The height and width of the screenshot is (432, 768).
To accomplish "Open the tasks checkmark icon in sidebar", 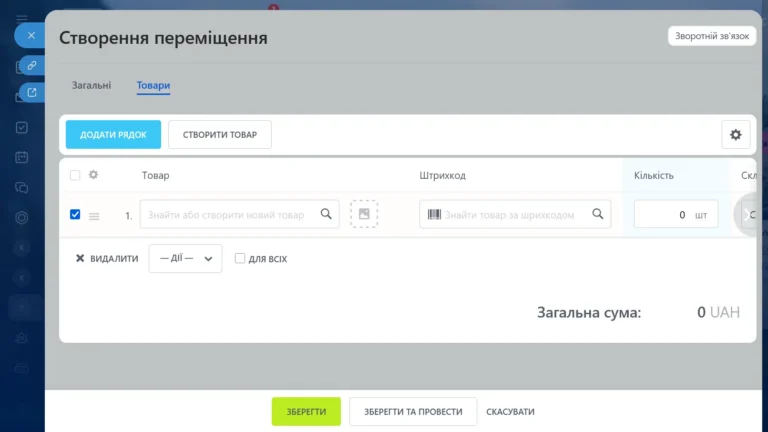I will pos(22,127).
